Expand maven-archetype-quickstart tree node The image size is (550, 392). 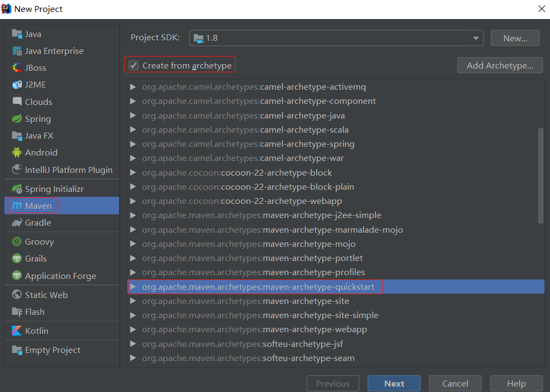pyautogui.click(x=133, y=287)
